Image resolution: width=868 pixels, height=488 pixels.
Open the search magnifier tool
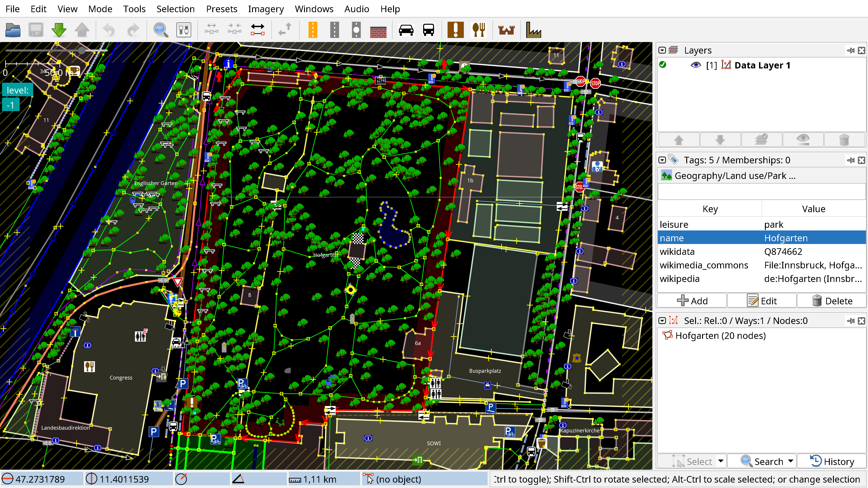(161, 30)
